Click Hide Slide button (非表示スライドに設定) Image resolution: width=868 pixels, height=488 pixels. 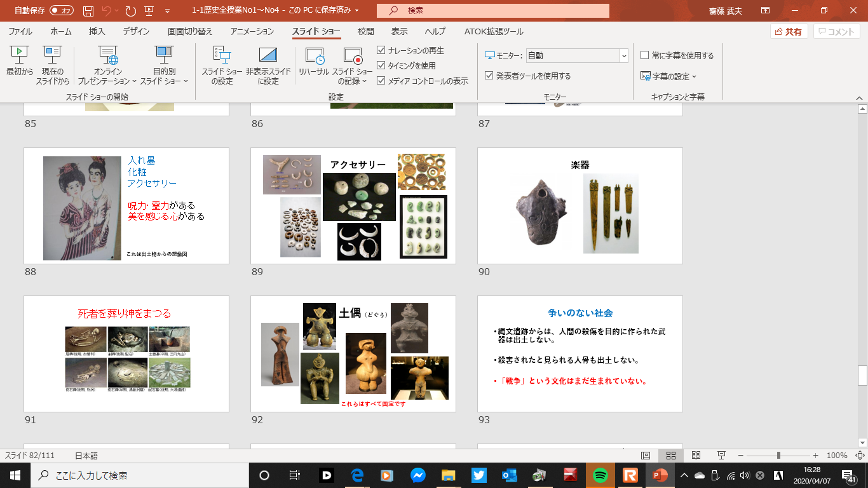268,64
